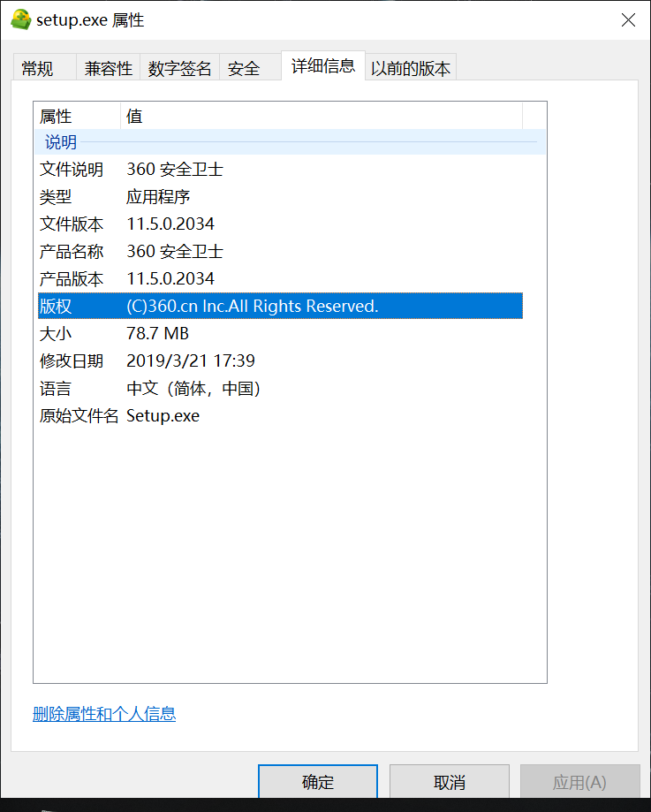651x812 pixels.
Task: Select the 类型 row label
Action: [x=56, y=197]
